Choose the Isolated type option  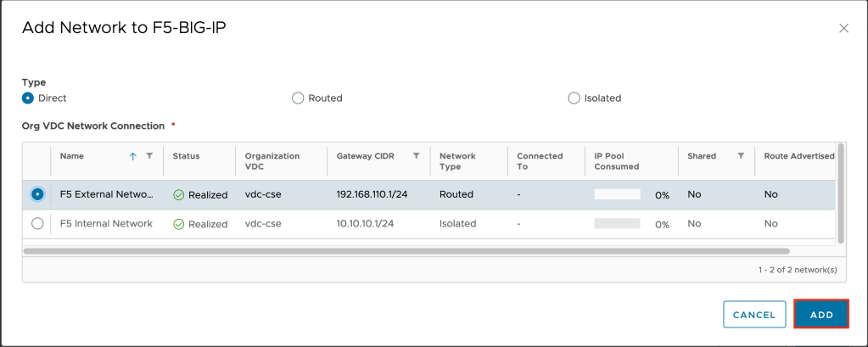[574, 98]
